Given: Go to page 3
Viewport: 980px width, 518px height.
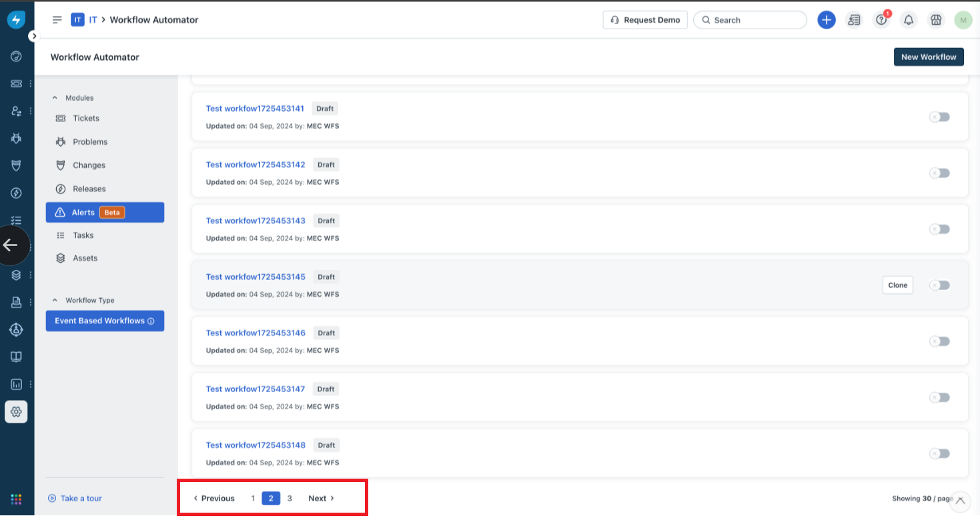Looking at the screenshot, I should [x=290, y=499].
